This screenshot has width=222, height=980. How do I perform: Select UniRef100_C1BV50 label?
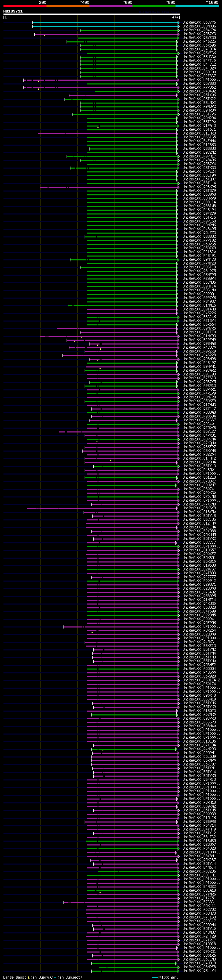[199, 512]
